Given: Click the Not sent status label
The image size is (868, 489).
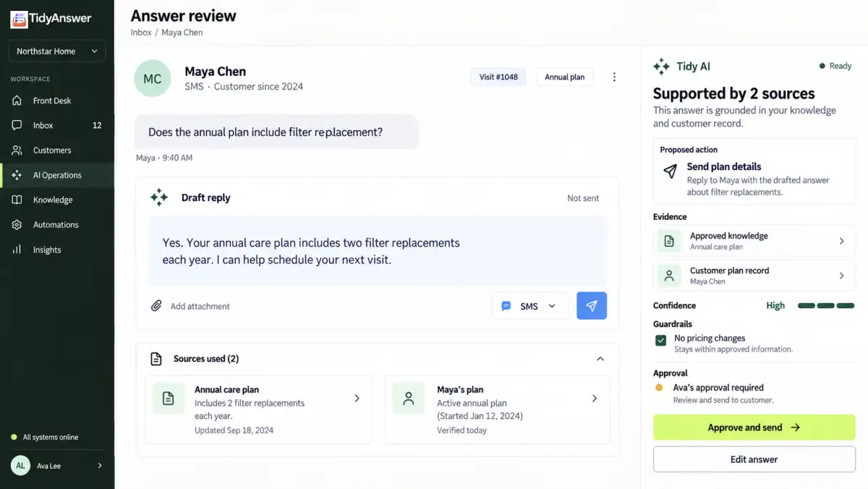Looking at the screenshot, I should point(583,198).
